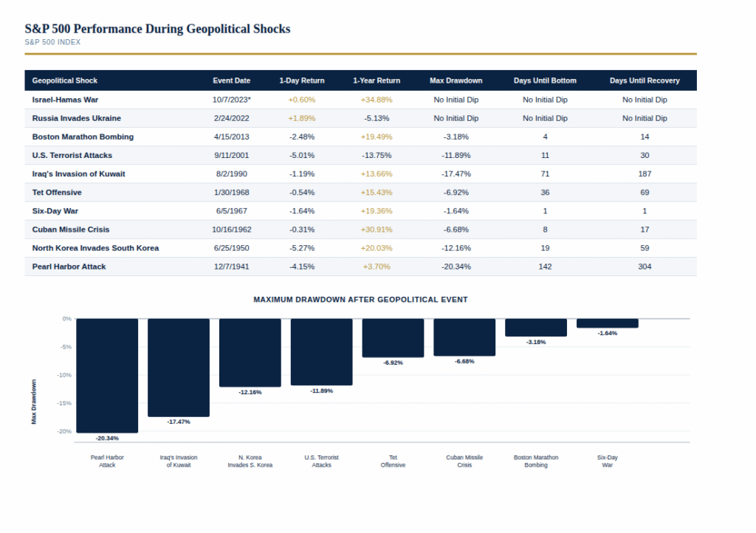This screenshot has width=756, height=533.
Task: Click the Geopolitical Shock column header
Action: click(x=65, y=80)
